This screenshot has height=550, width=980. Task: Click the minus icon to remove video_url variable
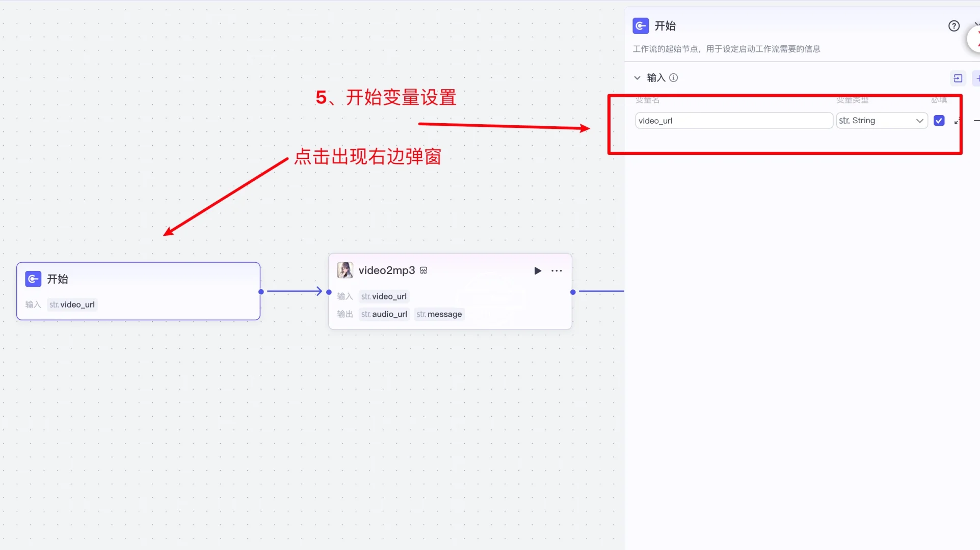[976, 120]
